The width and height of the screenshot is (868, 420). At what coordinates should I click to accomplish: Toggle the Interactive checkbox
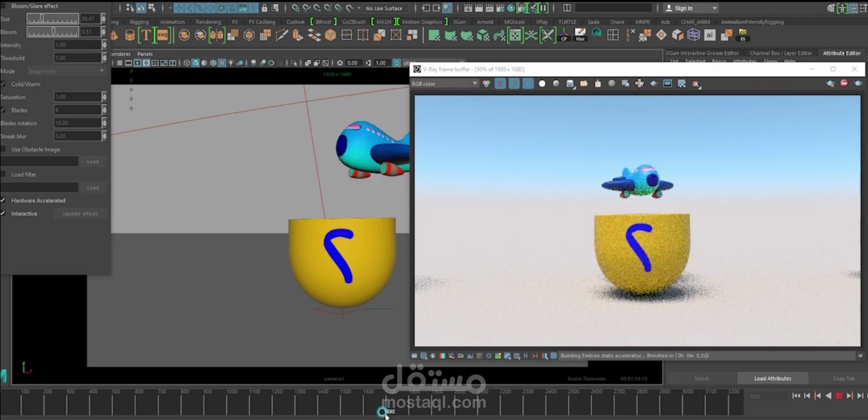point(3,214)
